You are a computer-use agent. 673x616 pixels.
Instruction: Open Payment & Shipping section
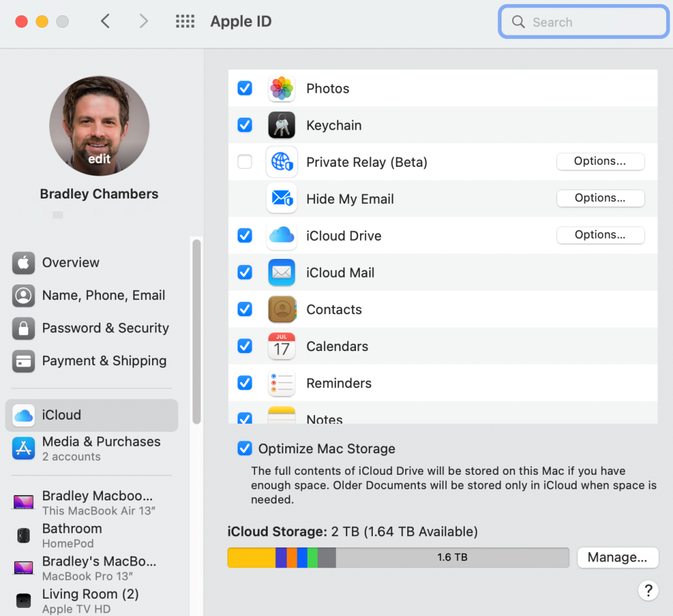coord(92,361)
